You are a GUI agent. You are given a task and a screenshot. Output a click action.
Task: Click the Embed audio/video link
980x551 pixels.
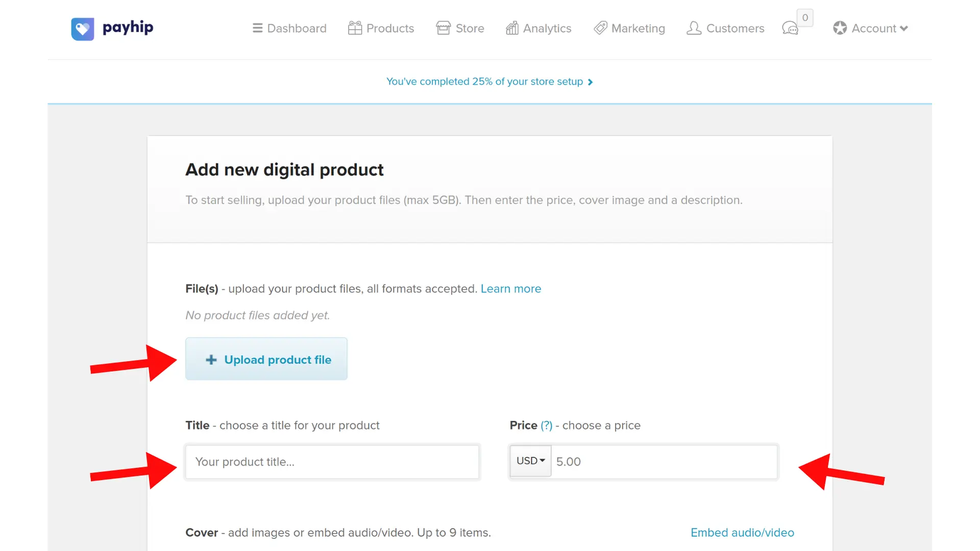[742, 533]
